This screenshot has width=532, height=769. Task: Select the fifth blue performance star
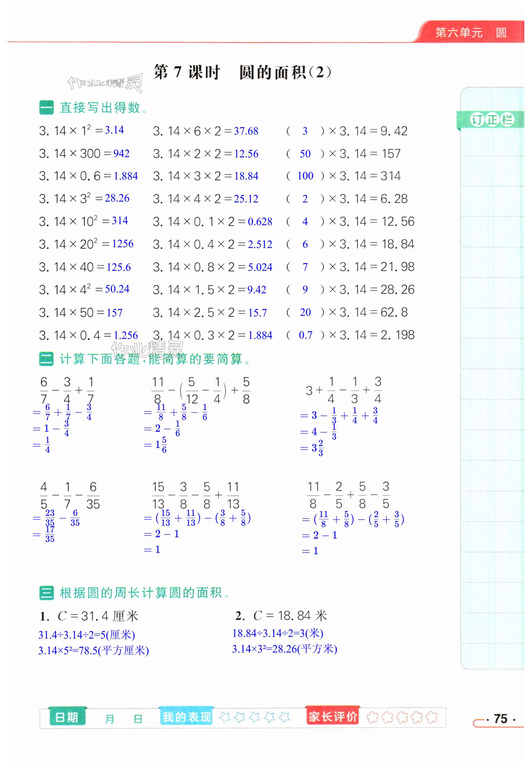(x=284, y=717)
